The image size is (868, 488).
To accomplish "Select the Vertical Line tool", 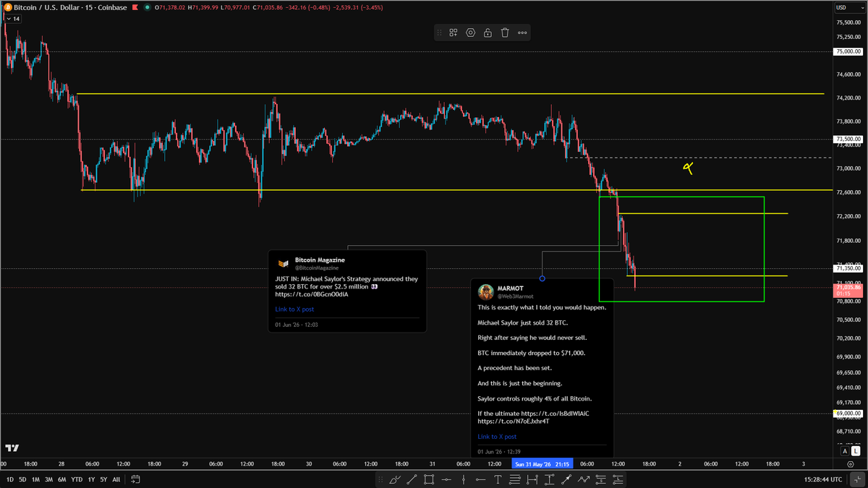I will click(464, 479).
